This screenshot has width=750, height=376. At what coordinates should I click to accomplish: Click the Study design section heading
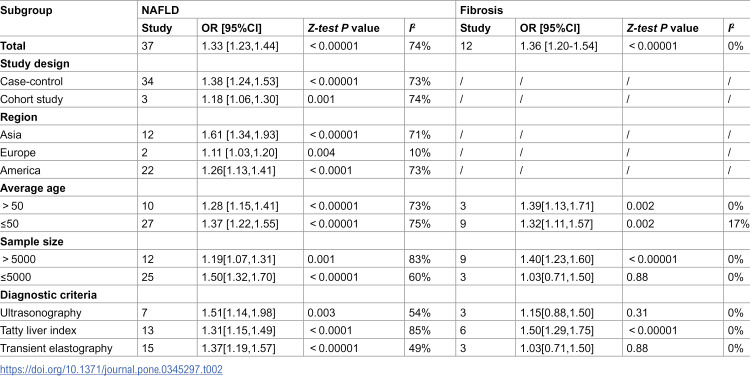pyautogui.click(x=34, y=64)
